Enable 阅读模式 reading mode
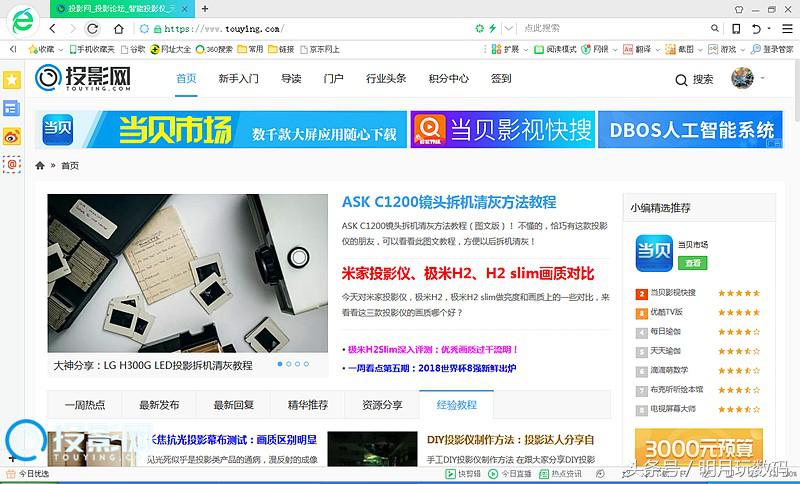 [555, 49]
